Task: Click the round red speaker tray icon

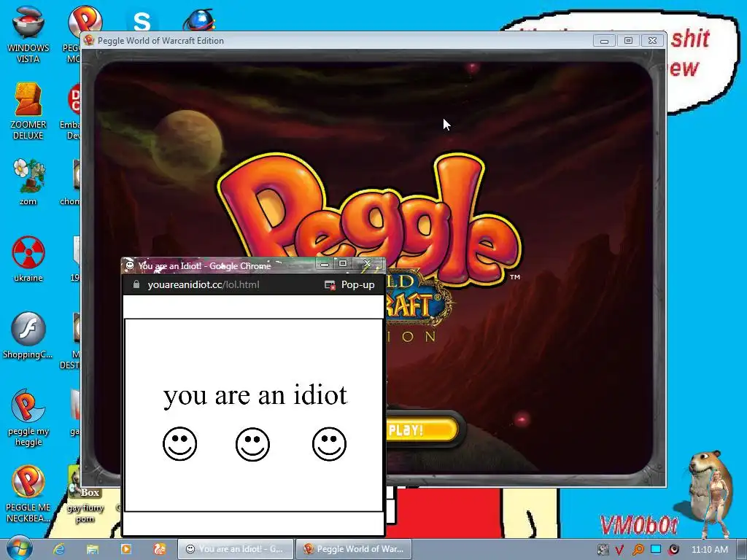Action: pos(673,550)
